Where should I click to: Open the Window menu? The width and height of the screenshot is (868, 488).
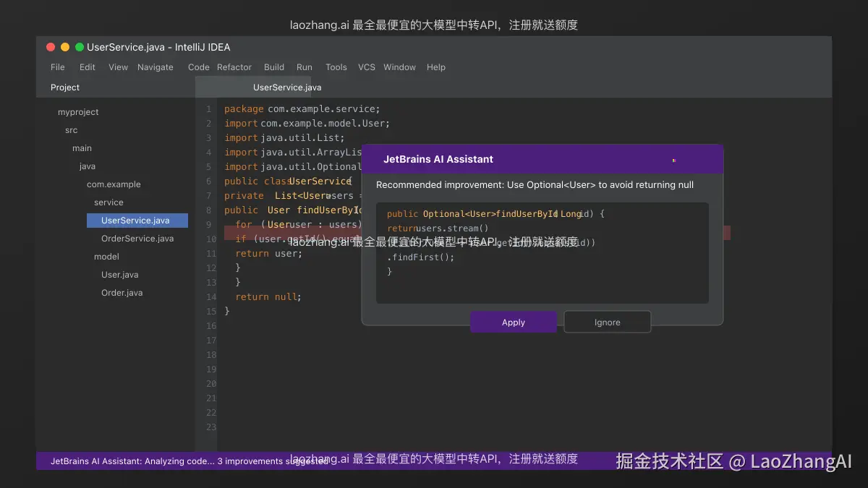coord(399,67)
